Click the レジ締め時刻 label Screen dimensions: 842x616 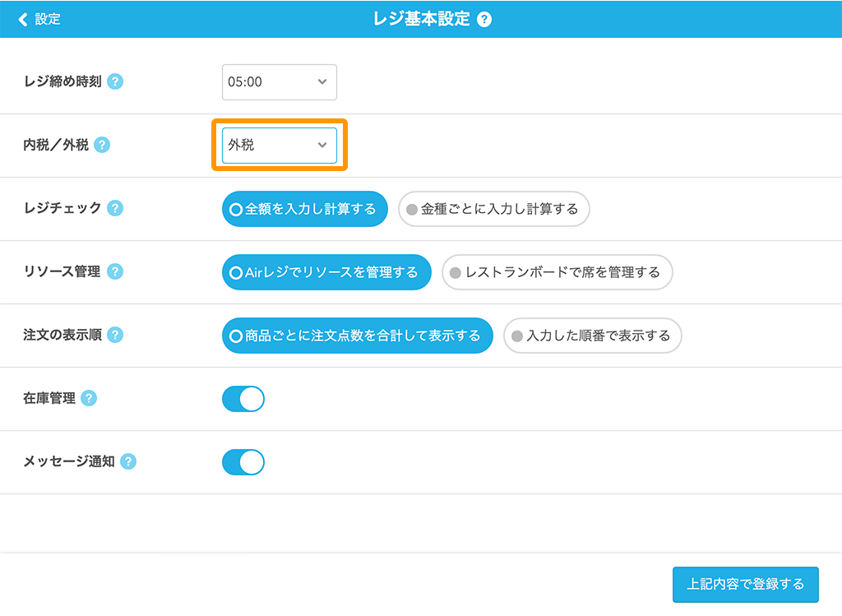click(62, 81)
